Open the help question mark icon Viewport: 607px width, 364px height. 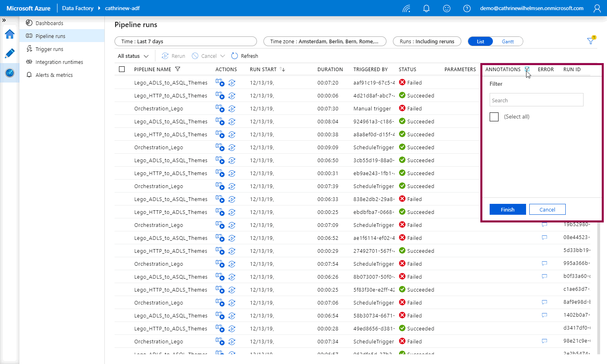pyautogui.click(x=467, y=8)
